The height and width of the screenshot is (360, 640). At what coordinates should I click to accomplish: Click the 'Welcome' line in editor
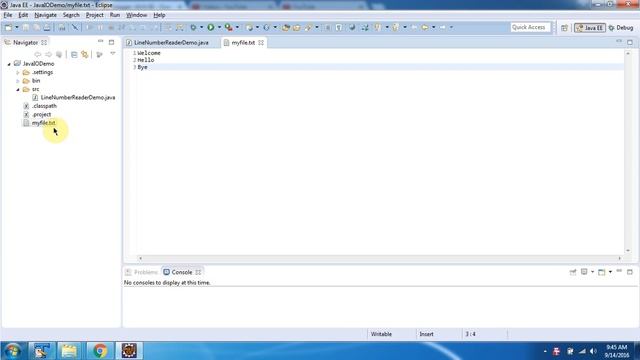[149, 53]
